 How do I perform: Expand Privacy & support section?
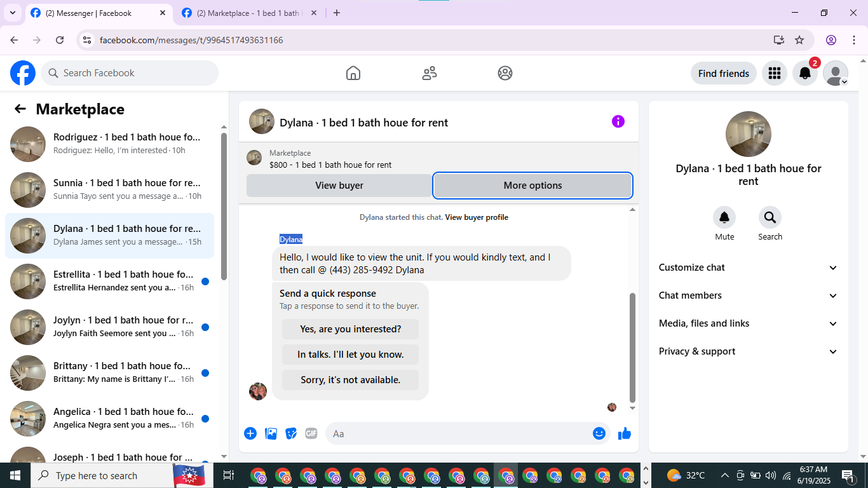pos(749,351)
